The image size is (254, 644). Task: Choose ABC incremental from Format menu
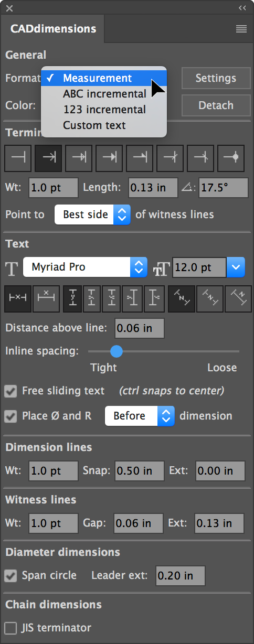[x=104, y=94]
